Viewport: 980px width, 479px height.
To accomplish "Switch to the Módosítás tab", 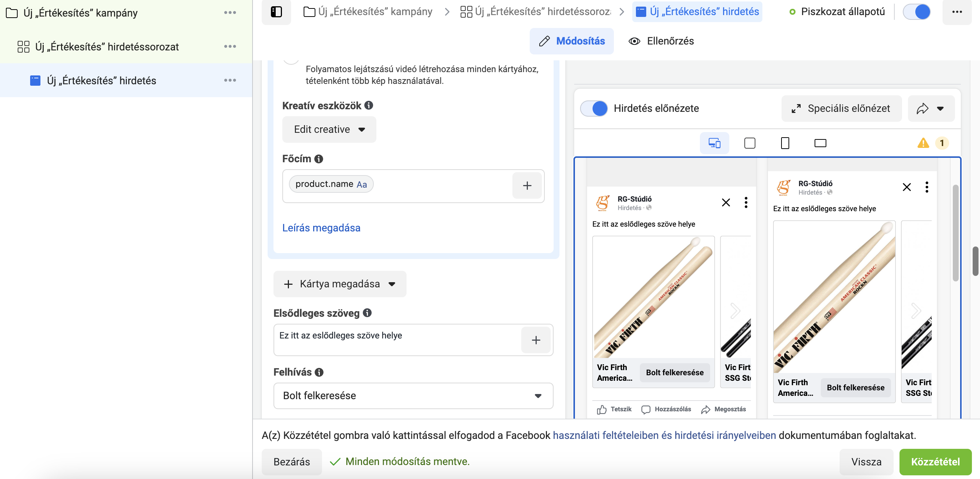I will 571,41.
